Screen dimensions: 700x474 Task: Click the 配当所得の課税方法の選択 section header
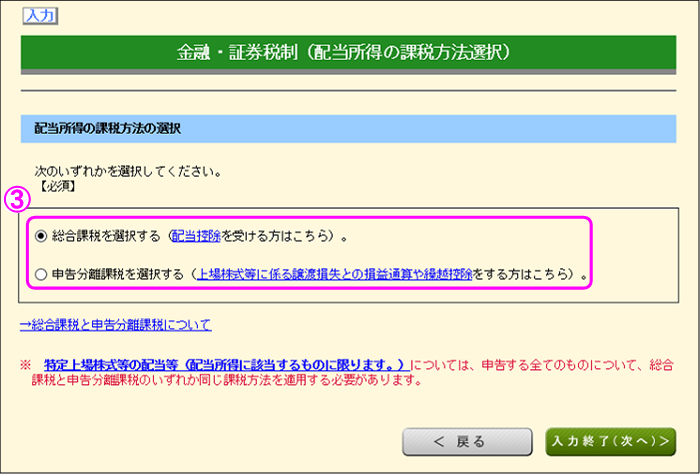pos(348,129)
